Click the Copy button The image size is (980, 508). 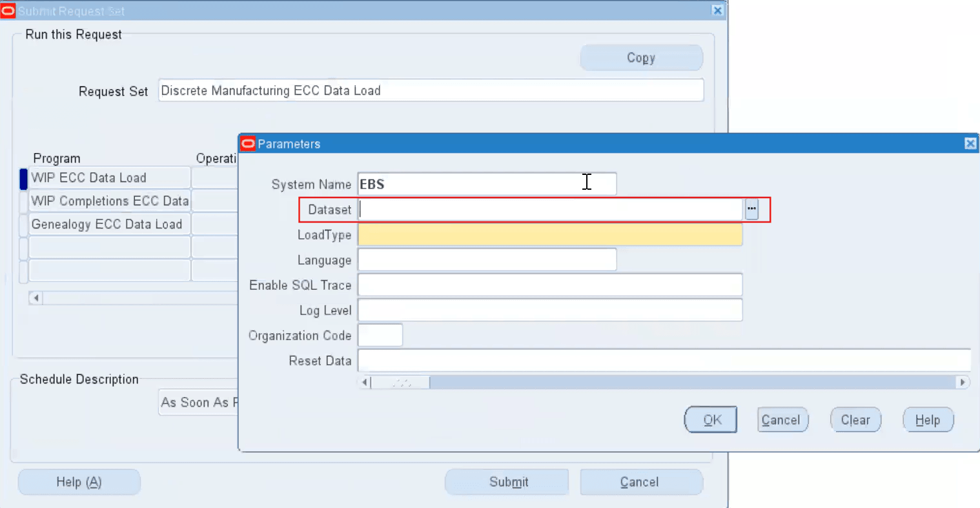coord(641,57)
